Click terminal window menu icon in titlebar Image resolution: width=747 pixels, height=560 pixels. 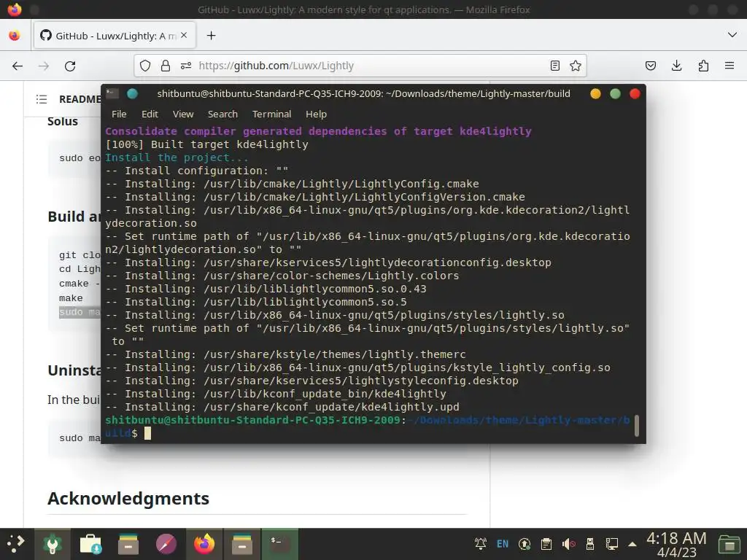(x=112, y=93)
